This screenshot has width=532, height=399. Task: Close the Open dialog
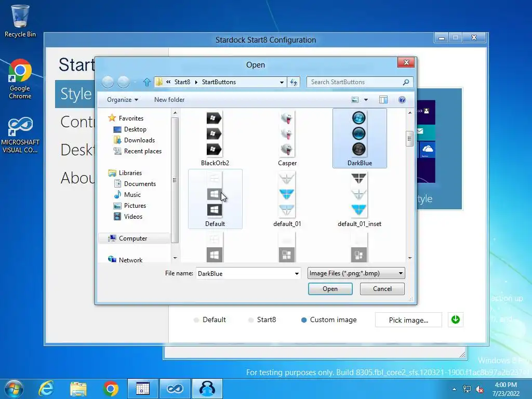406,62
